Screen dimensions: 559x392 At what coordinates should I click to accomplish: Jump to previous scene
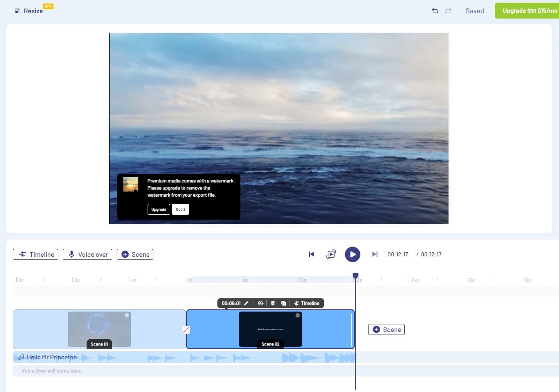point(312,254)
